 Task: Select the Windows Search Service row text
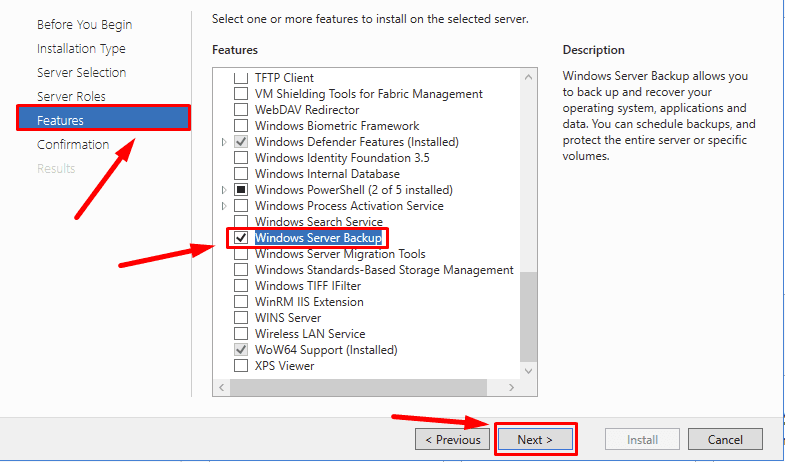click(x=319, y=222)
